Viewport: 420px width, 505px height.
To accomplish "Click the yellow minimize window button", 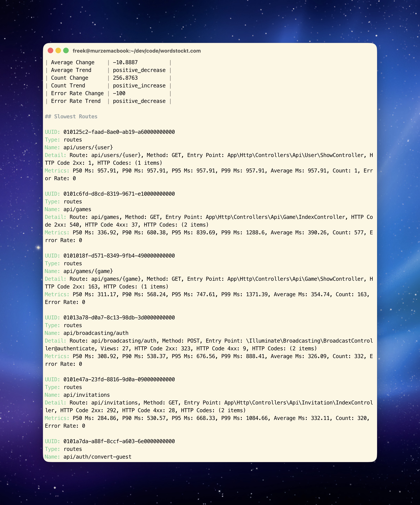I will pos(58,50).
